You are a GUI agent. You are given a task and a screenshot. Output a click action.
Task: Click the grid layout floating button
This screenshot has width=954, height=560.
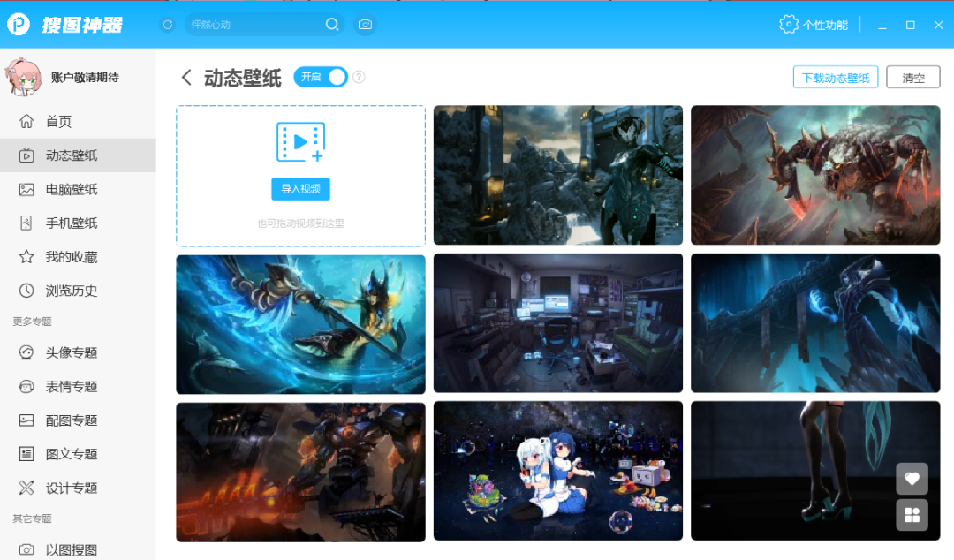click(x=912, y=515)
